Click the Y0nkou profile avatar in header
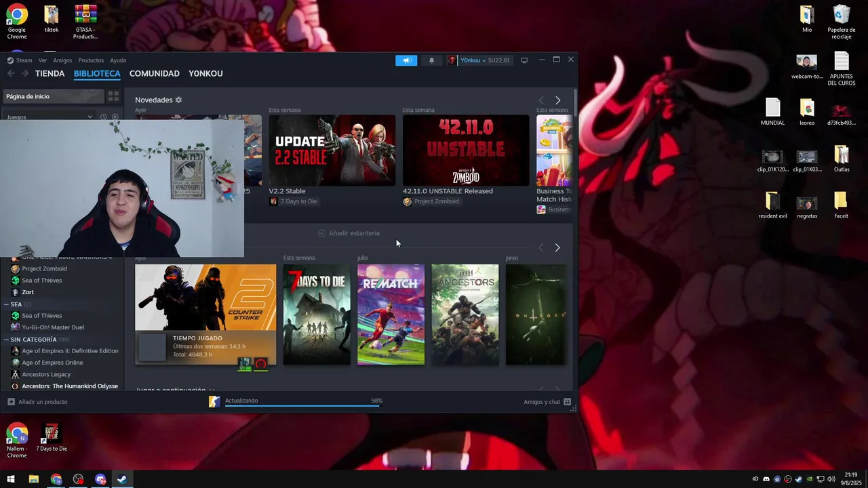Image resolution: width=868 pixels, height=488 pixels. click(x=452, y=60)
